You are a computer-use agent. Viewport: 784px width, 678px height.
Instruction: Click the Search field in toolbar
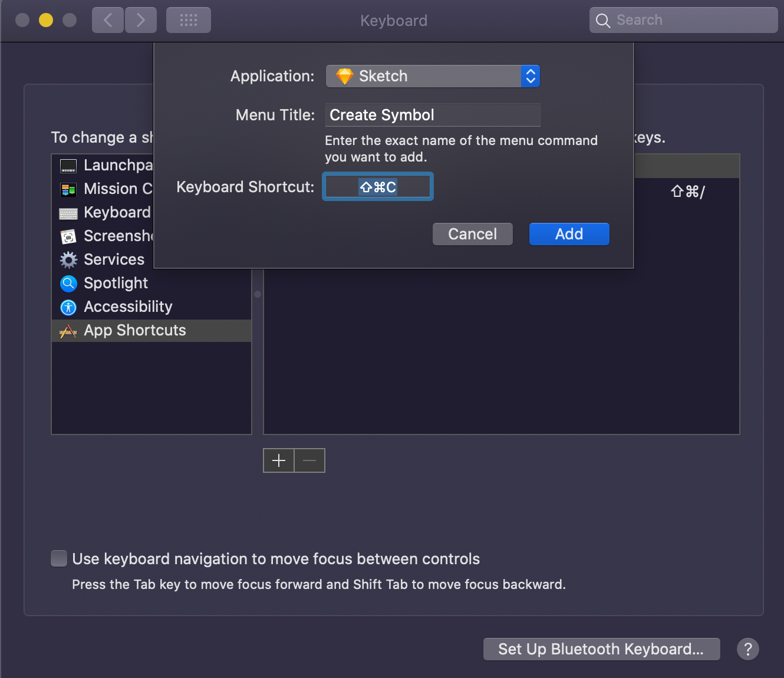point(683,20)
